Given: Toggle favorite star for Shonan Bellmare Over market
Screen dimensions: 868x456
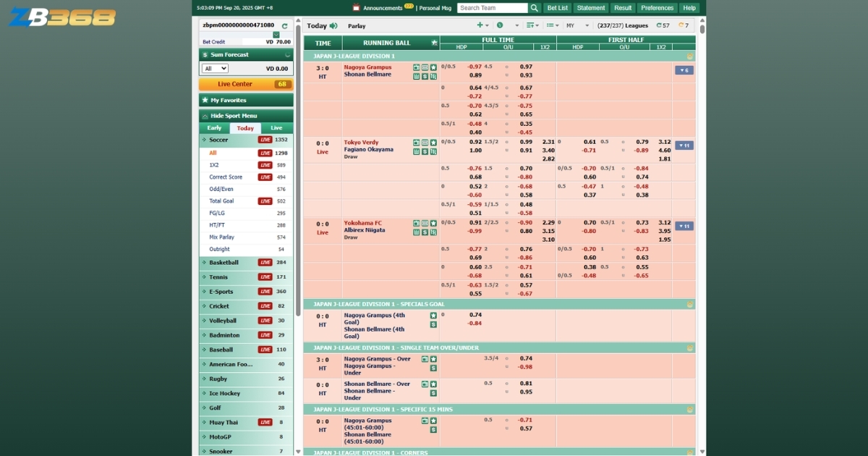Looking at the screenshot, I should (x=433, y=384).
